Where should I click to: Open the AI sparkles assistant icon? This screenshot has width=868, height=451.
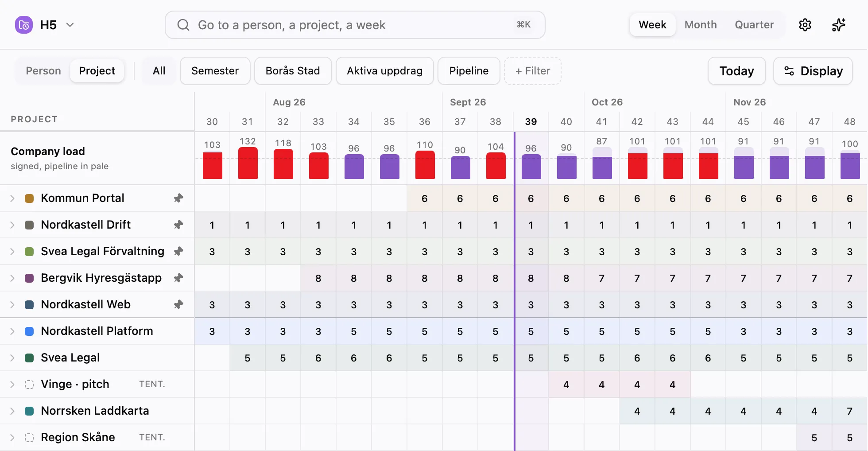[x=839, y=25]
